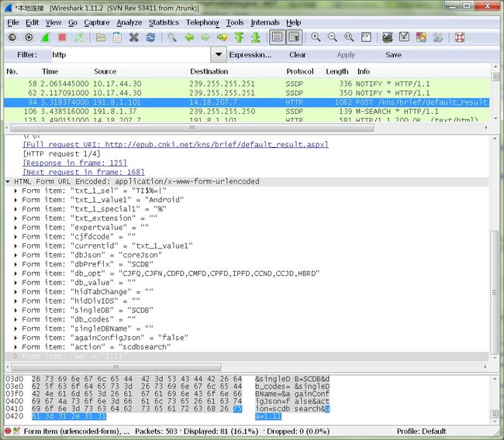Click expert info red circle in status bar
Viewport: 504px width, 440px height.
tap(8, 431)
